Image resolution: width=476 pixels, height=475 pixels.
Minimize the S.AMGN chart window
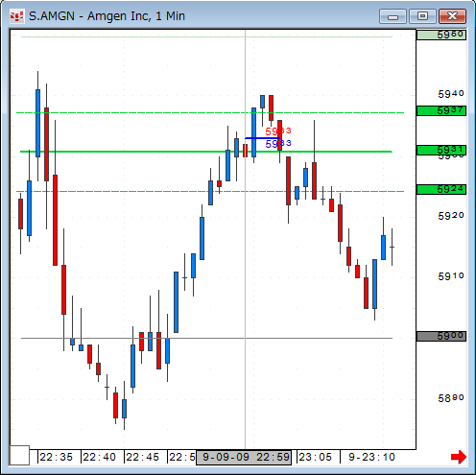(393, 16)
